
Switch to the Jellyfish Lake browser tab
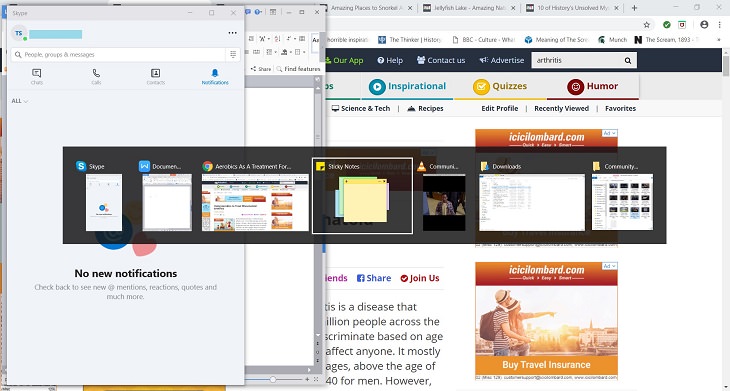470,8
